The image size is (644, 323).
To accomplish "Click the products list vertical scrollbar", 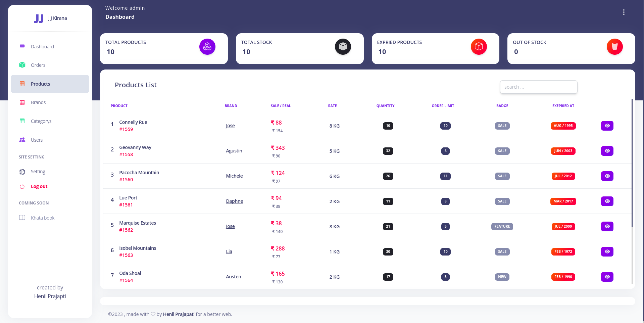I will pyautogui.click(x=632, y=168).
